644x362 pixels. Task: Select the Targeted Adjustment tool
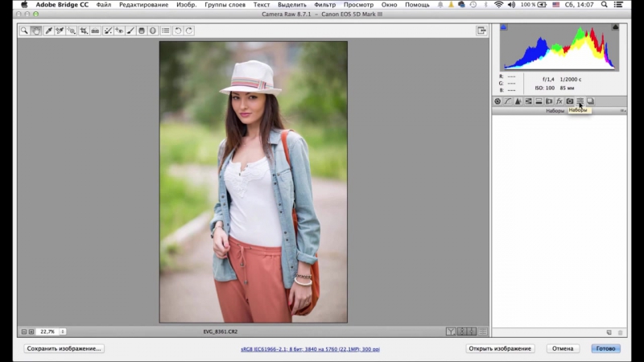click(x=72, y=31)
